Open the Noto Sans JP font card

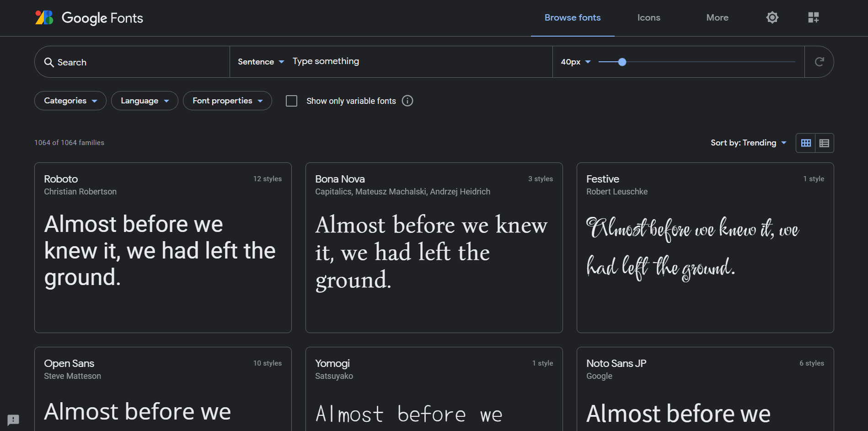coord(705,389)
